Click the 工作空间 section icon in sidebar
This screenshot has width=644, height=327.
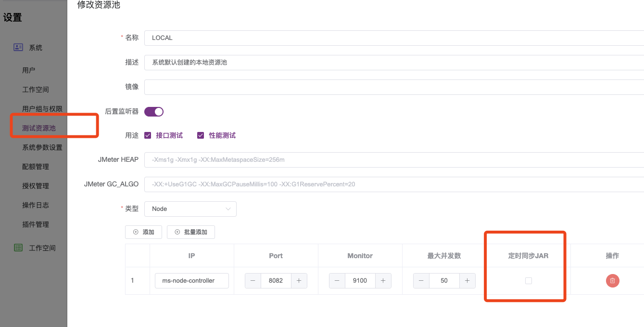point(18,248)
